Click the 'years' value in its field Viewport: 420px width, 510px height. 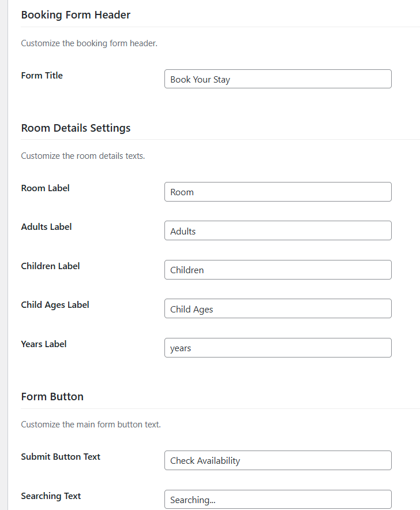[181, 348]
